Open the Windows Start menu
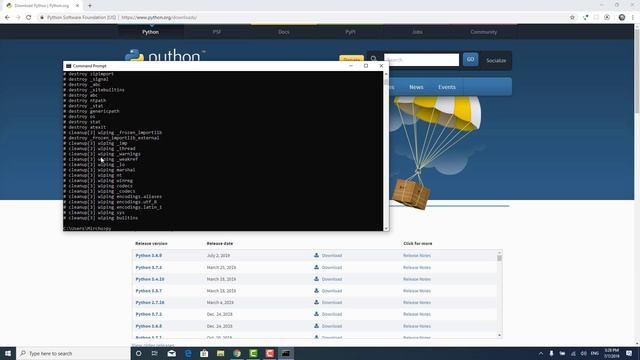The height and width of the screenshot is (360, 640). (x=8, y=353)
